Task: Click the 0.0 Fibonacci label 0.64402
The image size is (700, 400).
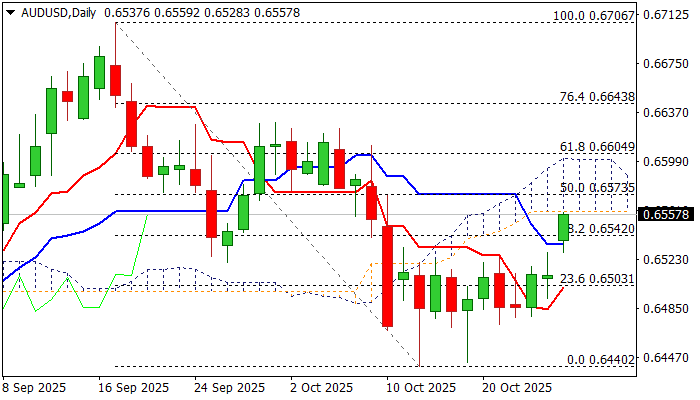Action: click(x=602, y=360)
